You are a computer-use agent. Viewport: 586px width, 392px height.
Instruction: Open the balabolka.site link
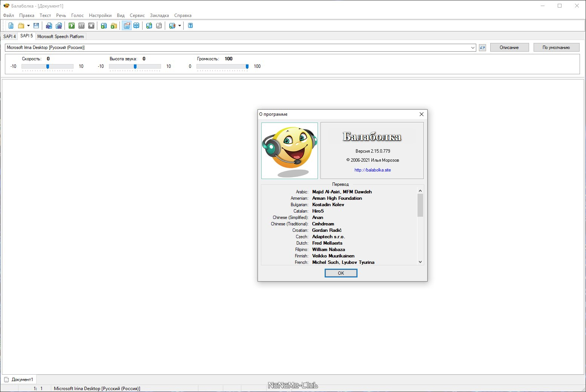pyautogui.click(x=373, y=170)
